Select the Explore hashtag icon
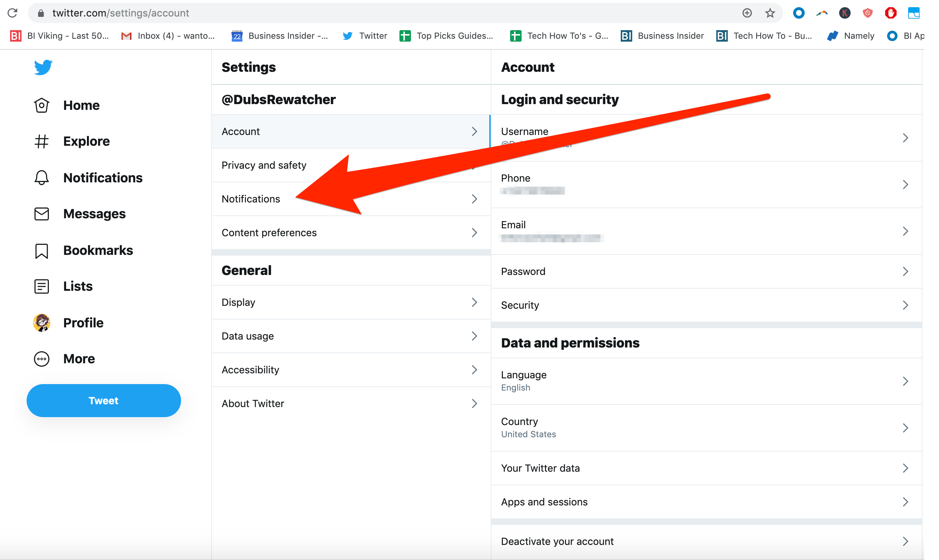This screenshot has width=939, height=560. point(42,141)
